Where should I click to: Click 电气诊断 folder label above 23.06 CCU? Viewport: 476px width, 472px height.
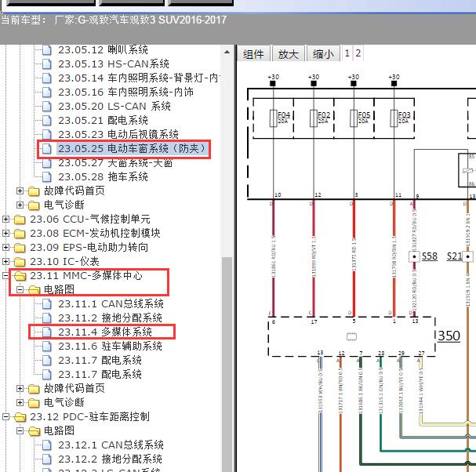coord(64,205)
